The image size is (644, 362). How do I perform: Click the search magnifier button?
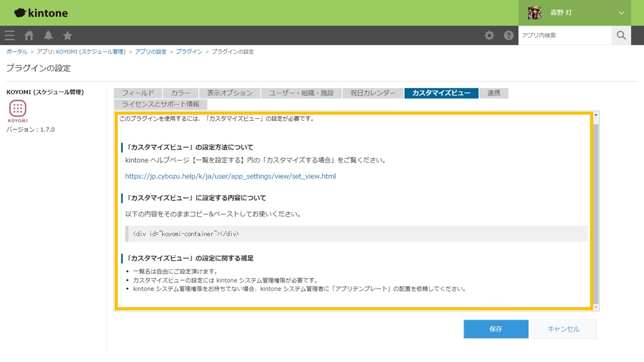[x=621, y=35]
